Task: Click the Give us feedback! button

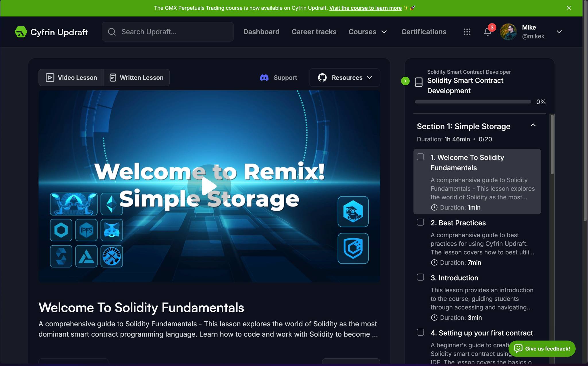Action: [x=542, y=348]
